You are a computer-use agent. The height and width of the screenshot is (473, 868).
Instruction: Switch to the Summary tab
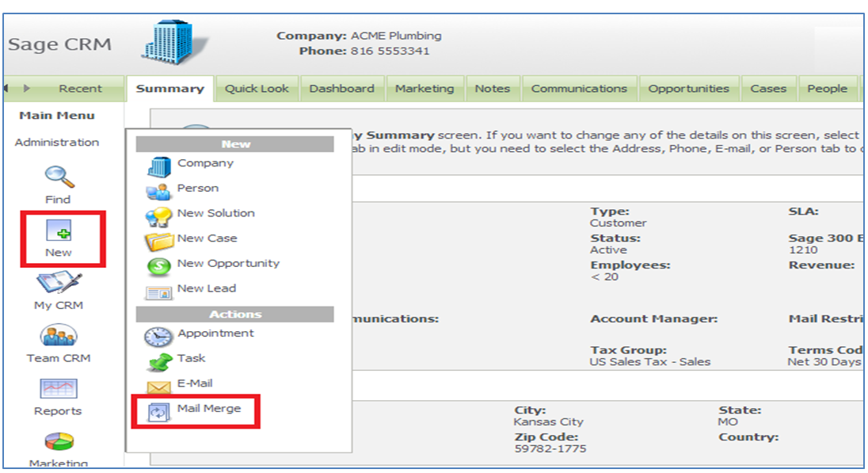coord(170,89)
